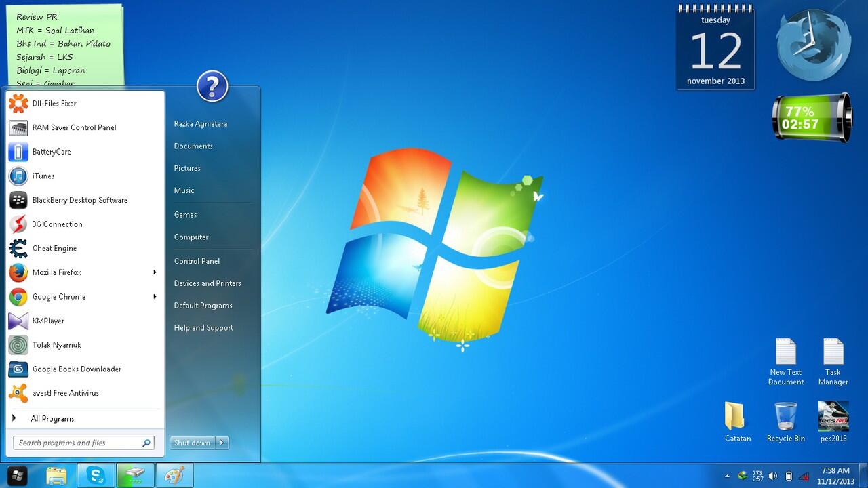Expand Mozilla Firefox jump list arrow
The image size is (868, 488).
tap(155, 272)
